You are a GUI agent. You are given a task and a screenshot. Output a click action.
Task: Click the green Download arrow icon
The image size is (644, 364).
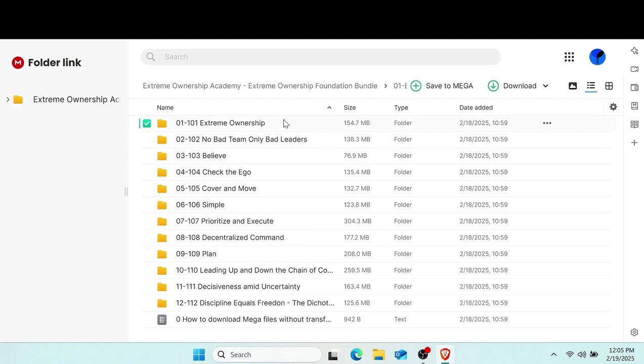click(493, 86)
